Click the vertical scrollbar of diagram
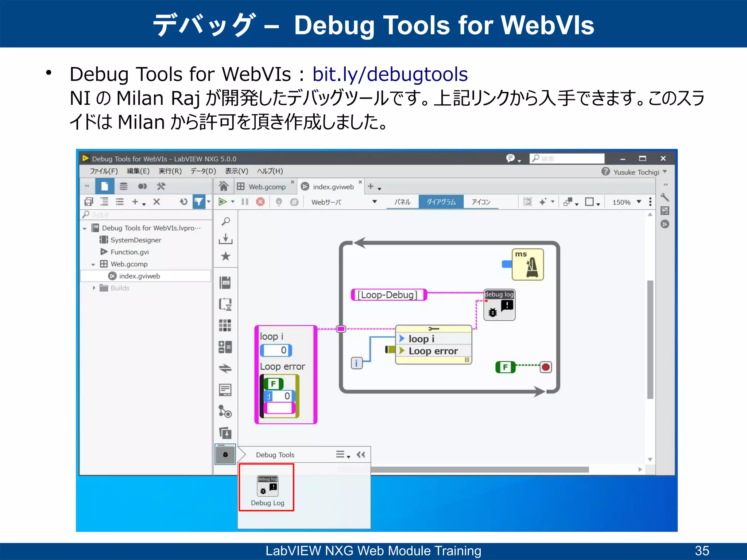 point(650,339)
